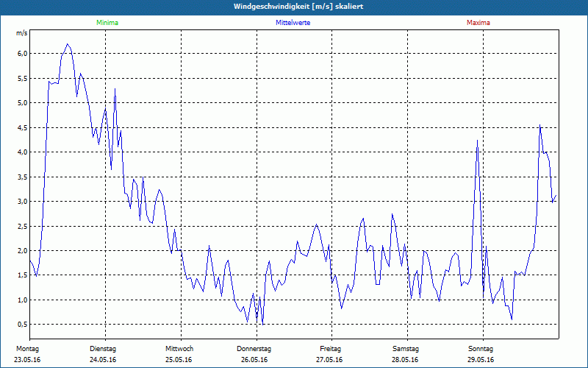Click the 5,5 y-axis value
This screenshot has width=588, height=368.
(23, 78)
